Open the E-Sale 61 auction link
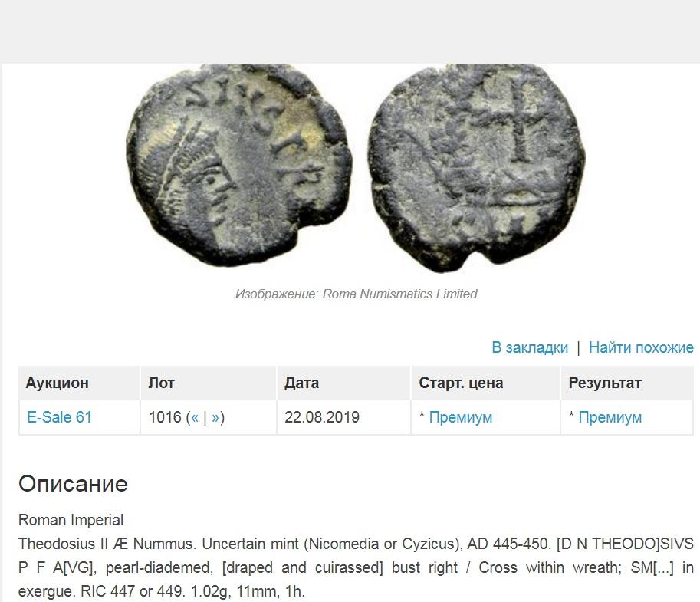 (59, 417)
